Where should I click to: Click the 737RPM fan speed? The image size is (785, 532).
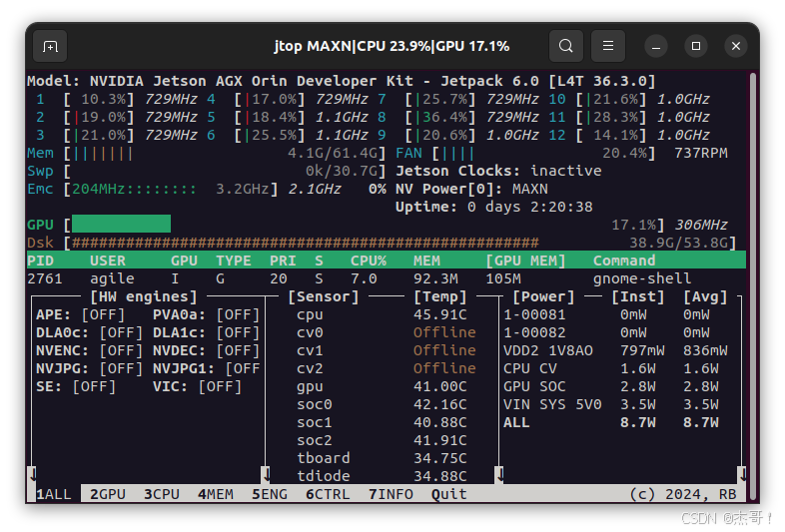tap(700, 153)
